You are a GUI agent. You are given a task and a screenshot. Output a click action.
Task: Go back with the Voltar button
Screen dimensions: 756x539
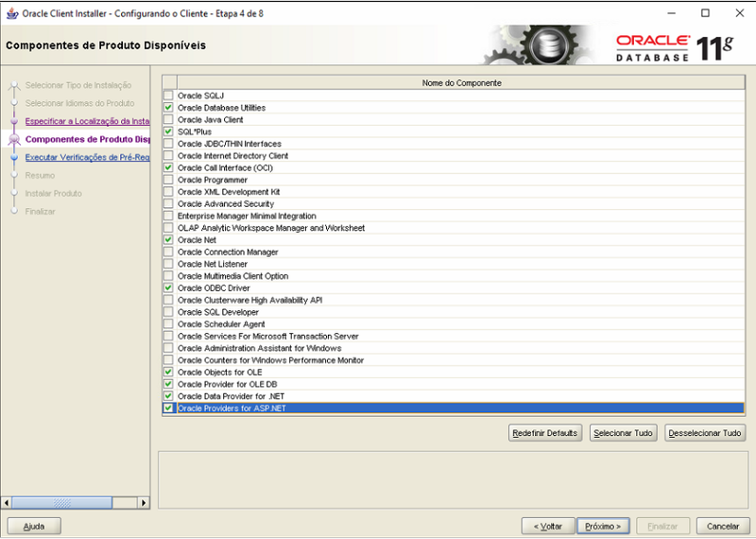(x=548, y=526)
